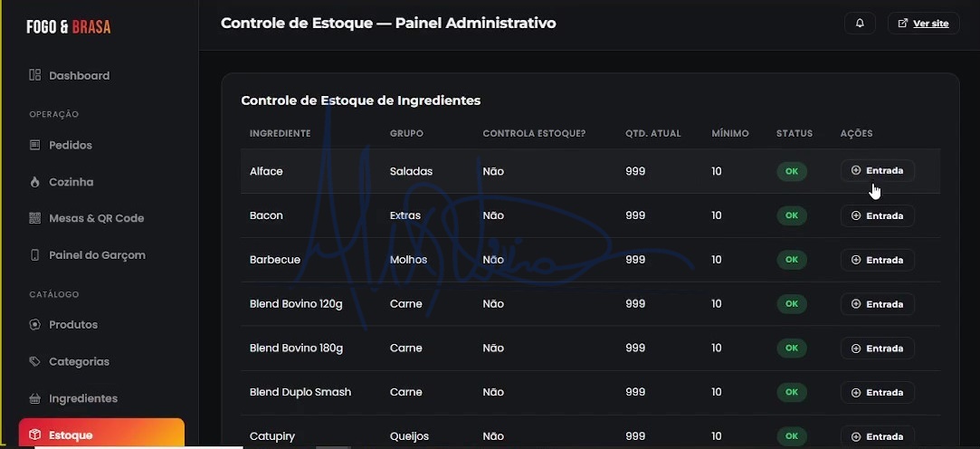Click the Painel do Garçom phone icon

pyautogui.click(x=35, y=255)
